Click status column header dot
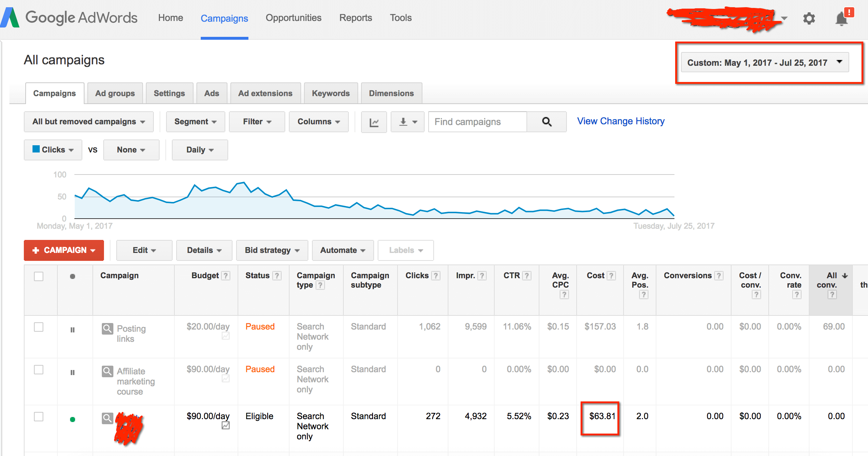The image size is (868, 456). (x=73, y=276)
